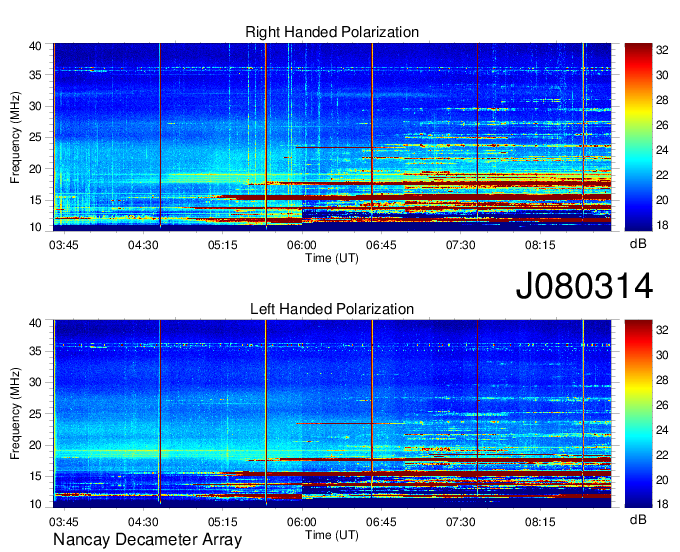680x552 pixels.
Task: Click 05:15 time tick on Right Handed plot
Action: point(222,245)
